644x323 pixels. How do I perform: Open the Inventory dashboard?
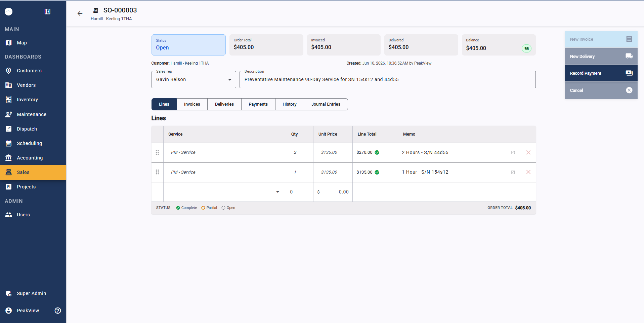click(x=33, y=100)
